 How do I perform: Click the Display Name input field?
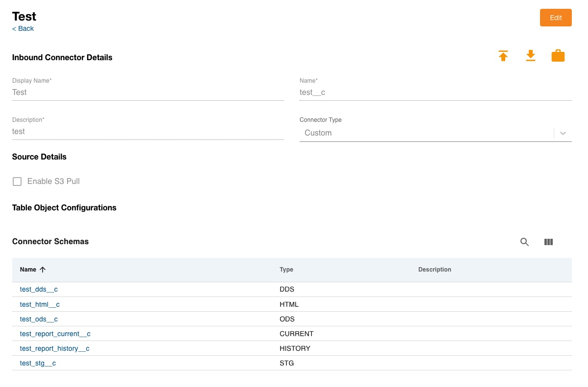[148, 92]
